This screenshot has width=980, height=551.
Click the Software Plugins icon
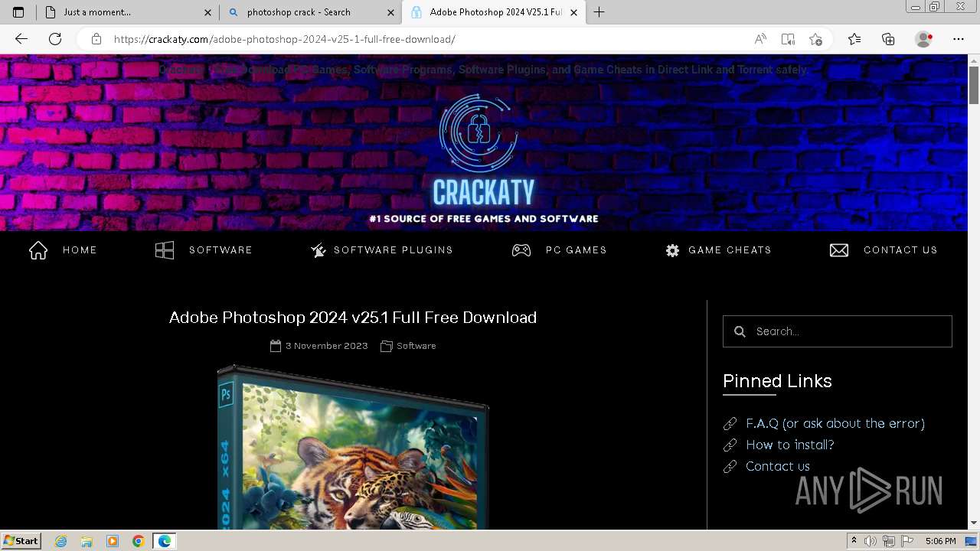[318, 250]
